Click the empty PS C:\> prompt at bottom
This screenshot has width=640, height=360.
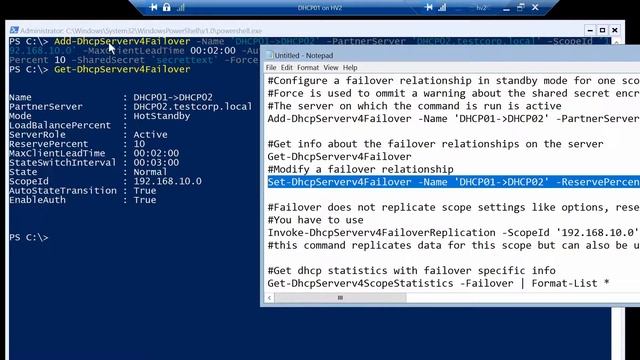point(29,238)
